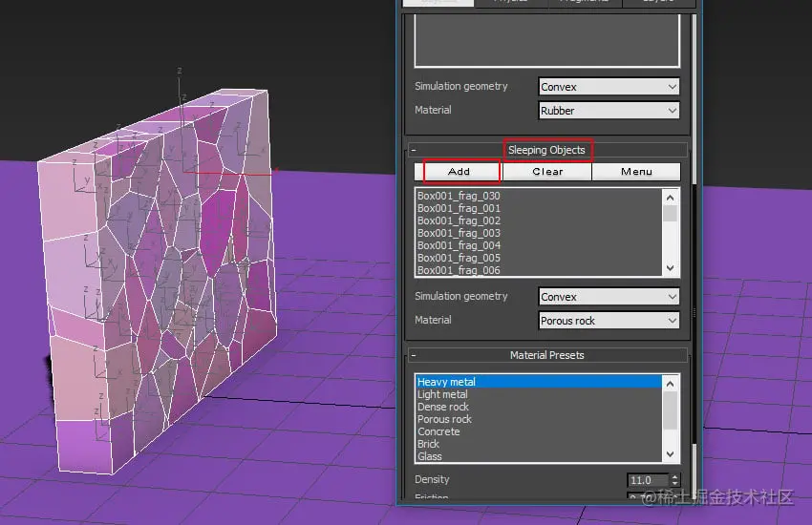Open the Menu button under Sleeping Objects
The image size is (812, 525).
point(636,172)
